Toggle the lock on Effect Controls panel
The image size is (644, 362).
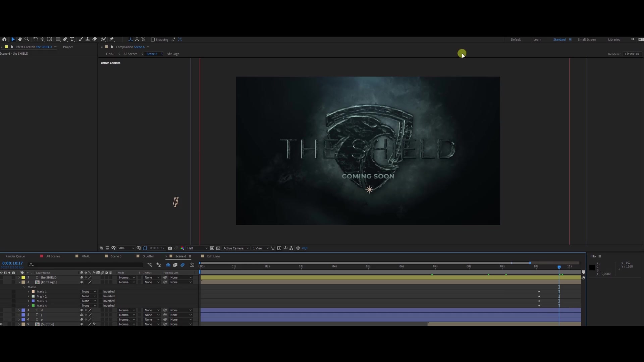[x=12, y=47]
